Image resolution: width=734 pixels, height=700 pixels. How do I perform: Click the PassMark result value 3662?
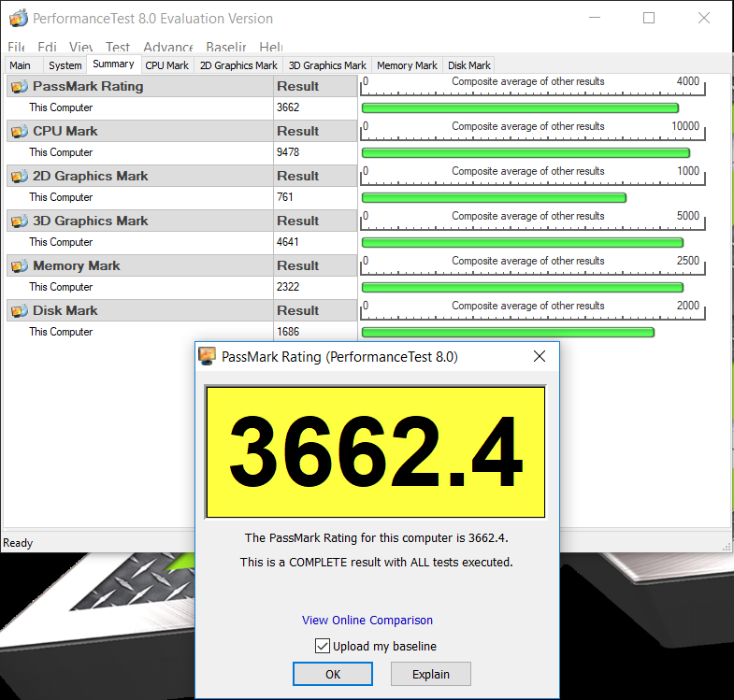[288, 107]
